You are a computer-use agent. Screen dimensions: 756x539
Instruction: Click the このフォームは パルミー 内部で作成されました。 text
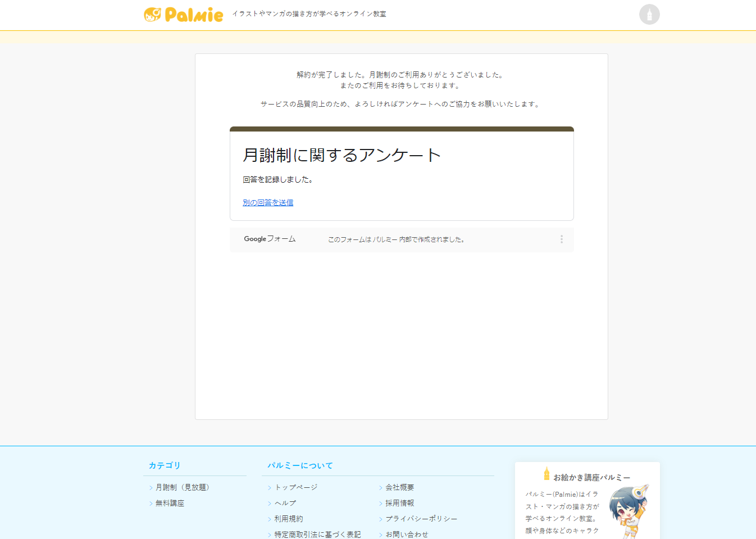point(396,239)
